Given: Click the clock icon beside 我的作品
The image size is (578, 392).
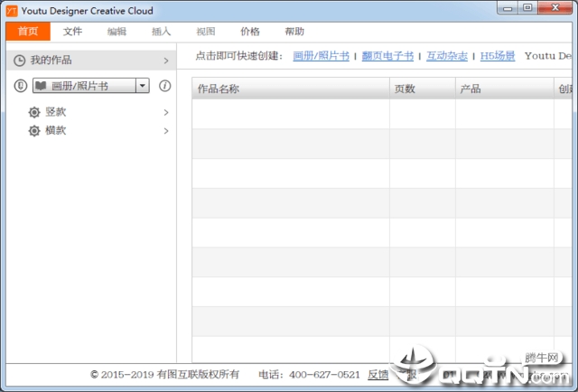Looking at the screenshot, I should (x=20, y=61).
